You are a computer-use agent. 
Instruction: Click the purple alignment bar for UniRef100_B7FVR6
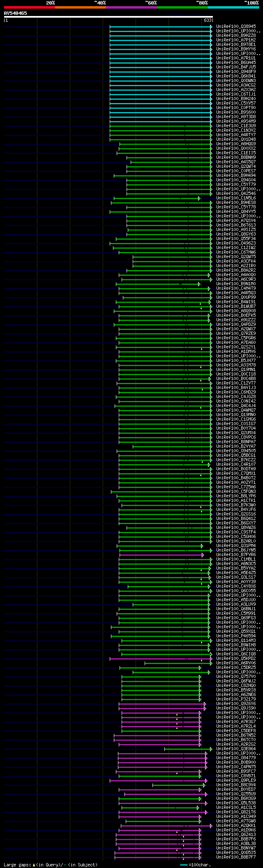pyautogui.click(x=162, y=555)
